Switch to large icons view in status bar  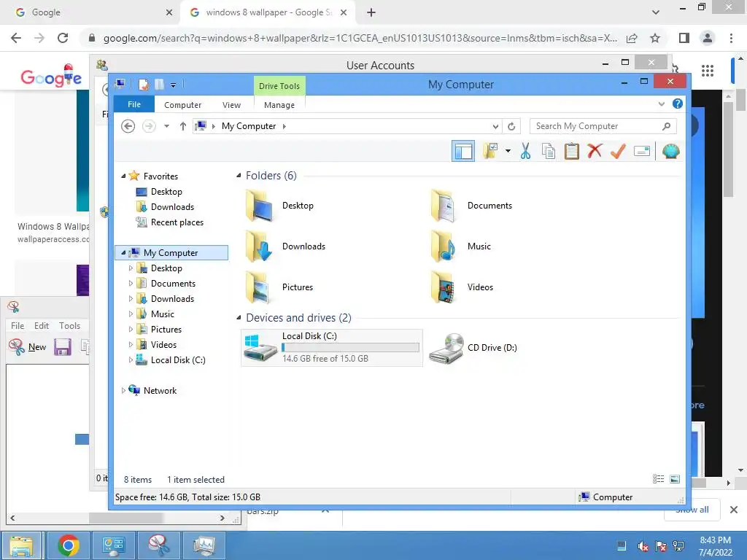pos(675,479)
